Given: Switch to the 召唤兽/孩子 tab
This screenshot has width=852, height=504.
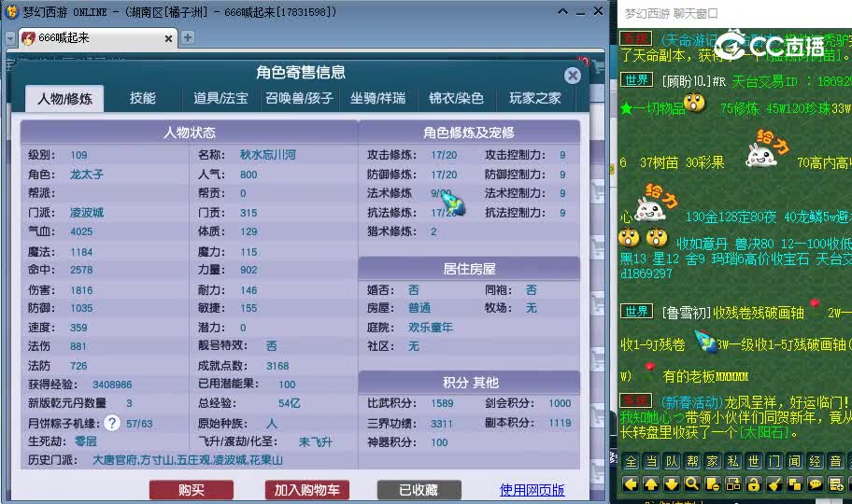Looking at the screenshot, I should (299, 98).
